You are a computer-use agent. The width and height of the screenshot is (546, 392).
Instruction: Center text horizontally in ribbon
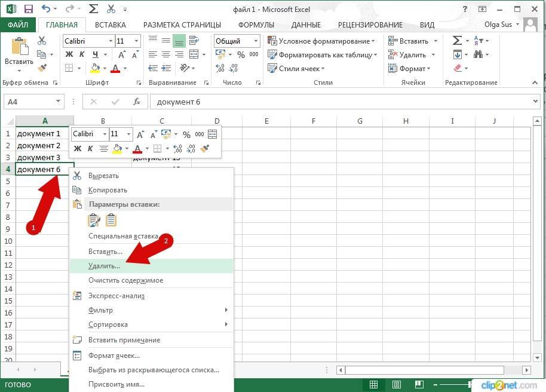pyautogui.click(x=166, y=54)
